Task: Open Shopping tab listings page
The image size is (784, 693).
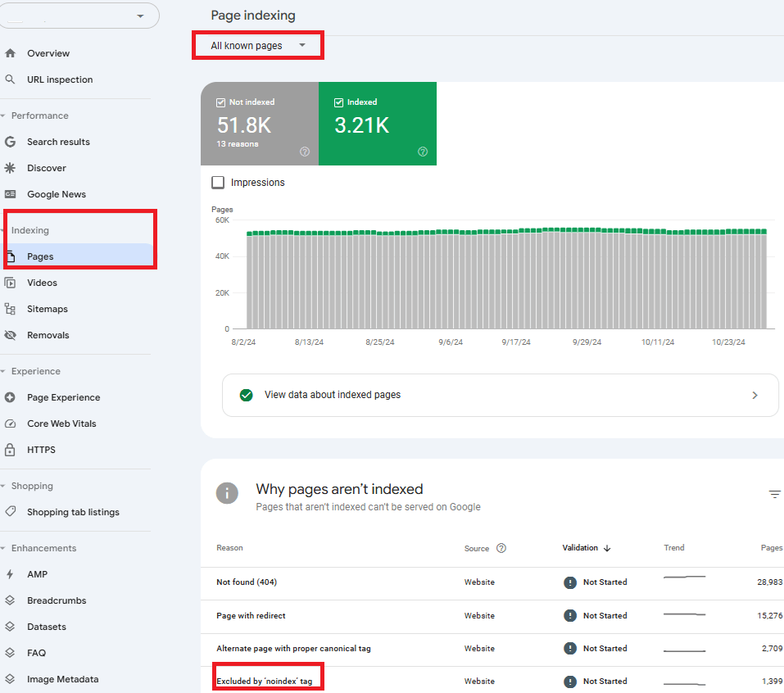Action: click(73, 512)
